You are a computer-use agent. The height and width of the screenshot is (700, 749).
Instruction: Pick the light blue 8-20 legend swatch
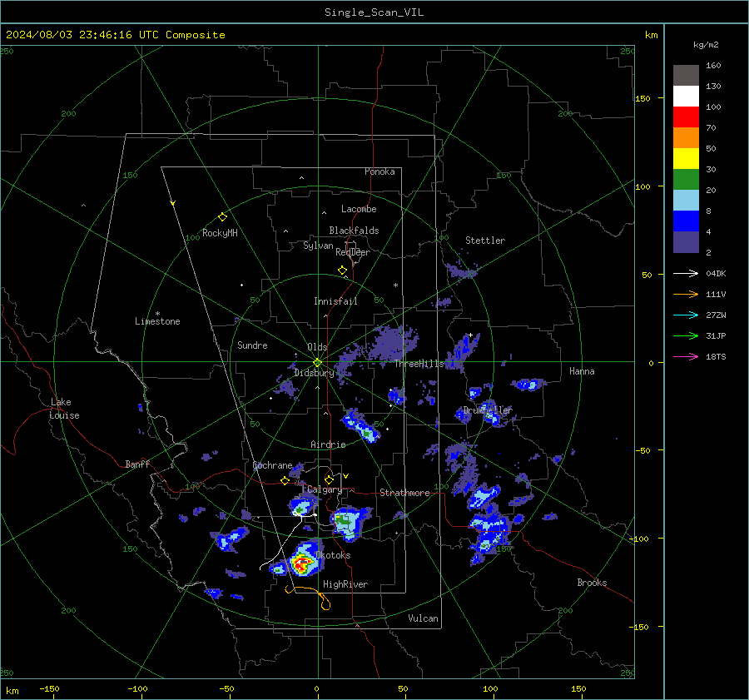click(686, 201)
